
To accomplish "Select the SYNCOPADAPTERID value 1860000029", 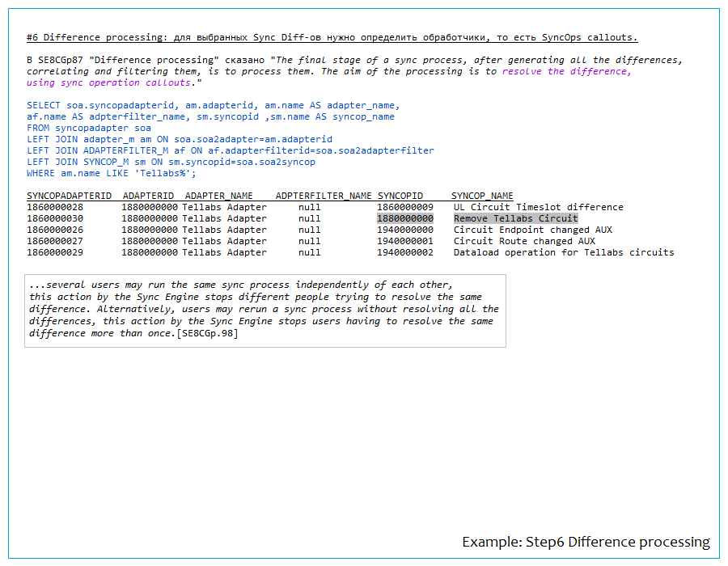I will (x=55, y=252).
